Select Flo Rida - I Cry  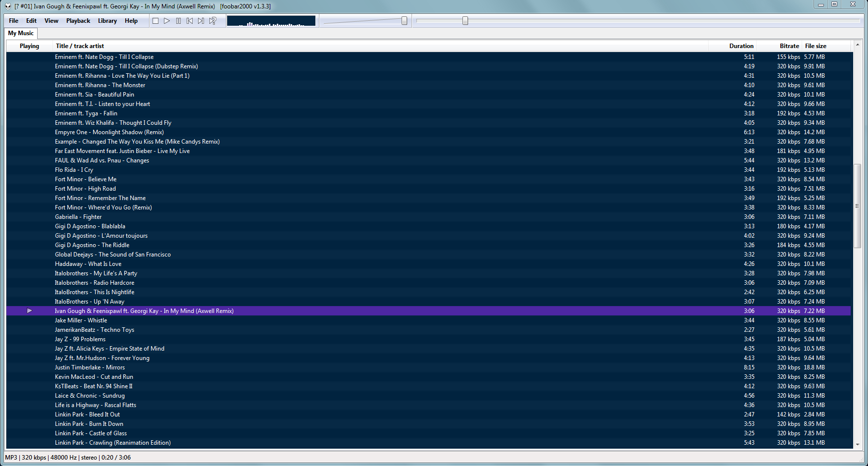(x=428, y=170)
